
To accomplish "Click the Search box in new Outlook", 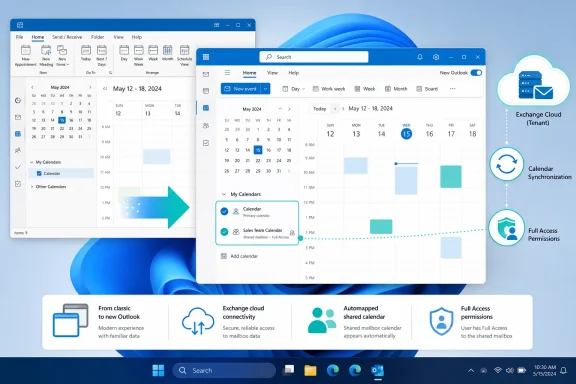I will [314, 57].
